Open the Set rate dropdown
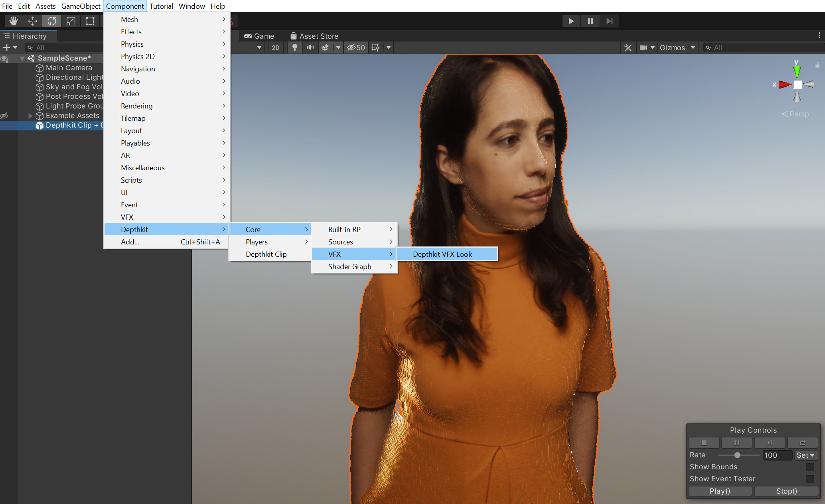 pyautogui.click(x=805, y=455)
